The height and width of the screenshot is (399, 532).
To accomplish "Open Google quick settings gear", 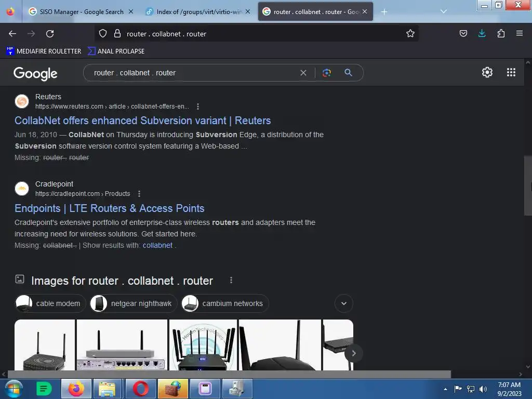I will 487,72.
